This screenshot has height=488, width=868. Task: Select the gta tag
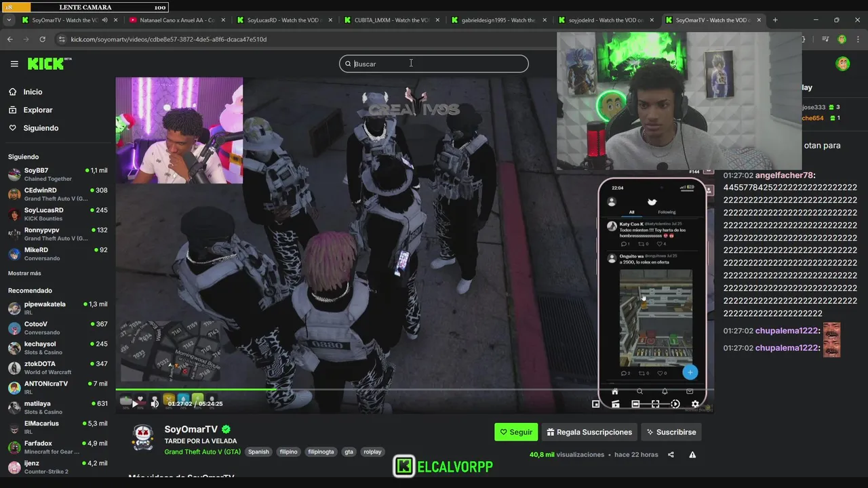pos(349,452)
